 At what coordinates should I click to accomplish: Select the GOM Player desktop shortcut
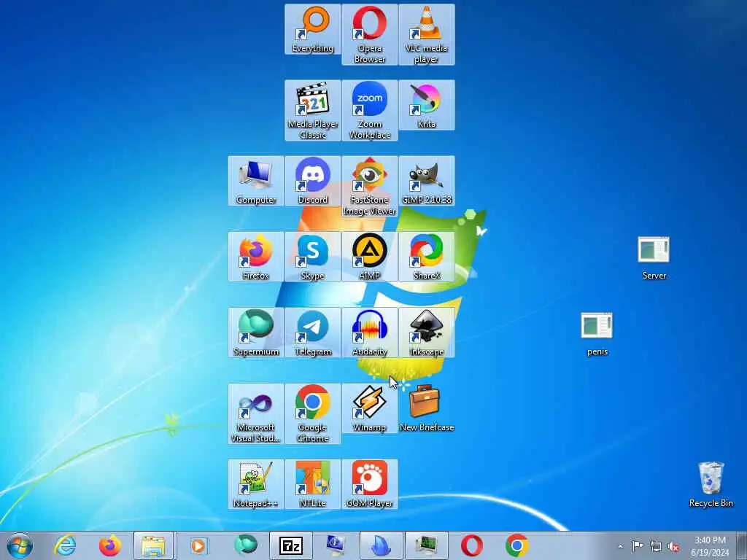370,484
